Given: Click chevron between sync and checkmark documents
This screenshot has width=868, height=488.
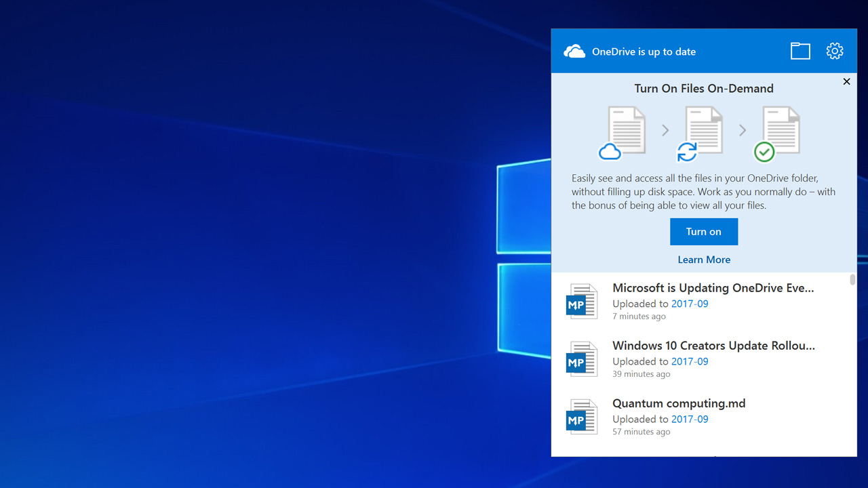Looking at the screenshot, I should [x=743, y=130].
